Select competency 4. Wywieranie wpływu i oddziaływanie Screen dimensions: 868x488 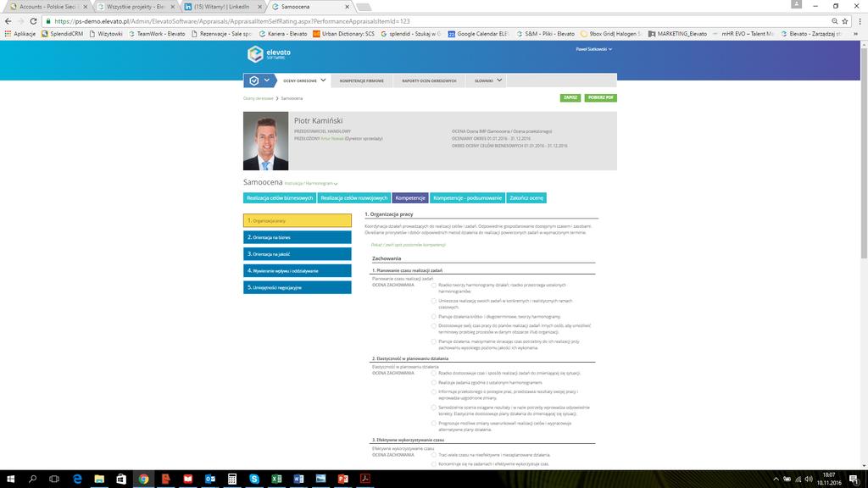tap(298, 270)
